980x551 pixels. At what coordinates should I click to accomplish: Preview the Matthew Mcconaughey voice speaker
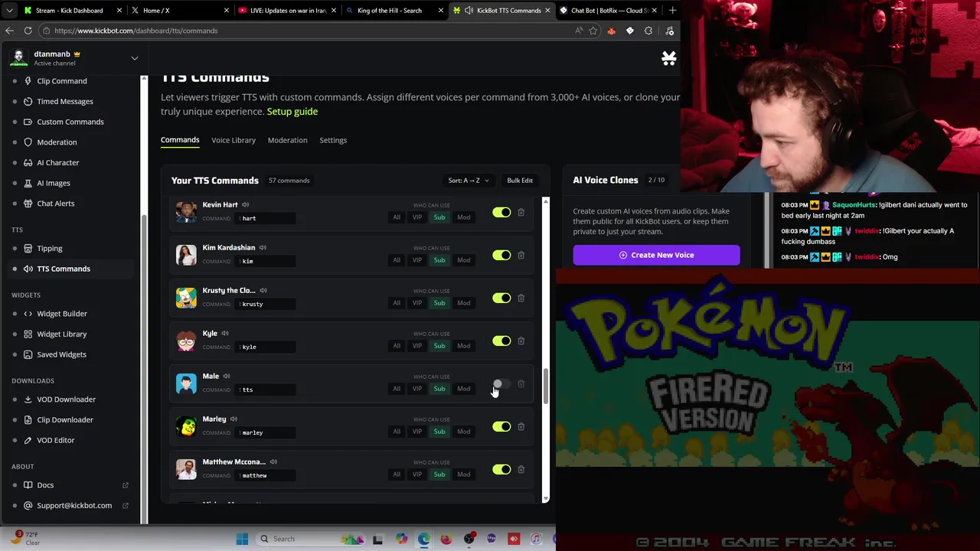coord(273,461)
